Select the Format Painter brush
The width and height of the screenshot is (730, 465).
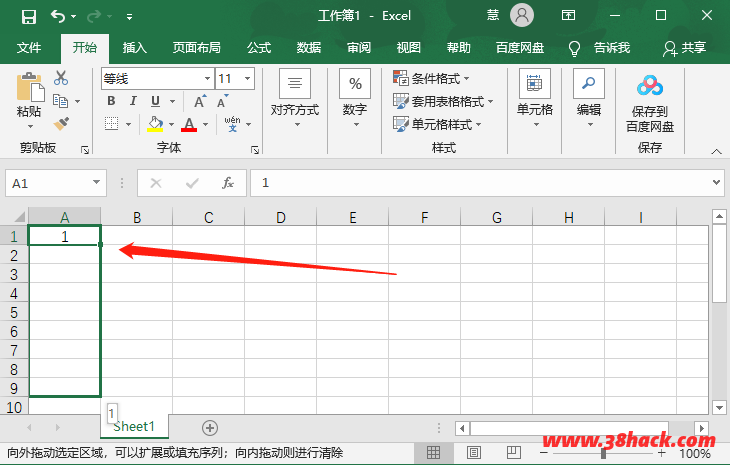click(x=61, y=123)
